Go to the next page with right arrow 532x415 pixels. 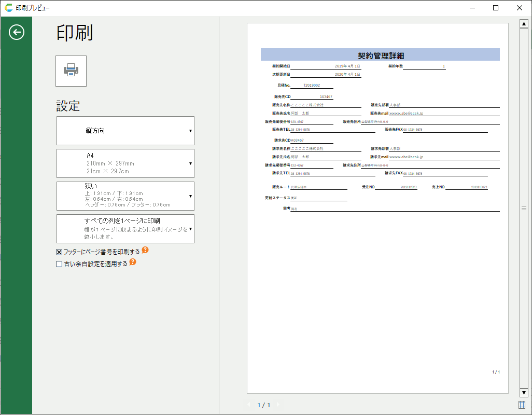pos(278,405)
